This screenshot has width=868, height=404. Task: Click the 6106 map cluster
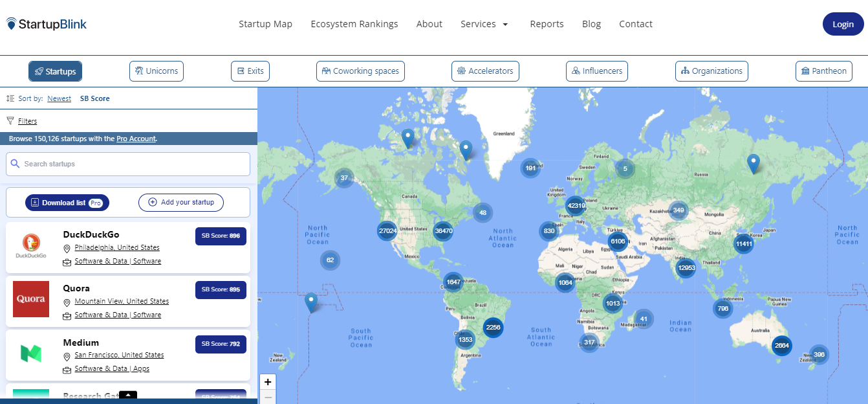pyautogui.click(x=618, y=241)
